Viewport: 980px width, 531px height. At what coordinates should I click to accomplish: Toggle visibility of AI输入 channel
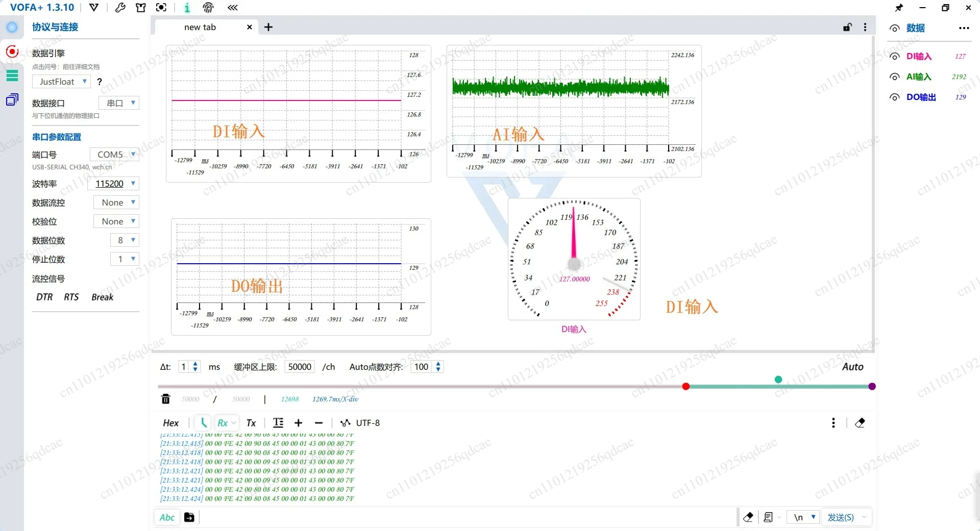click(x=894, y=77)
